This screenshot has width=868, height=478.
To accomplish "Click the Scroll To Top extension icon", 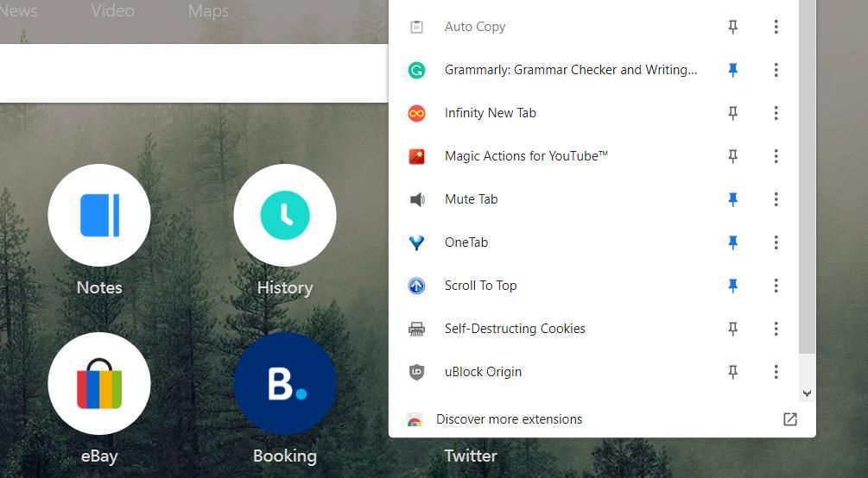I will 416,286.
